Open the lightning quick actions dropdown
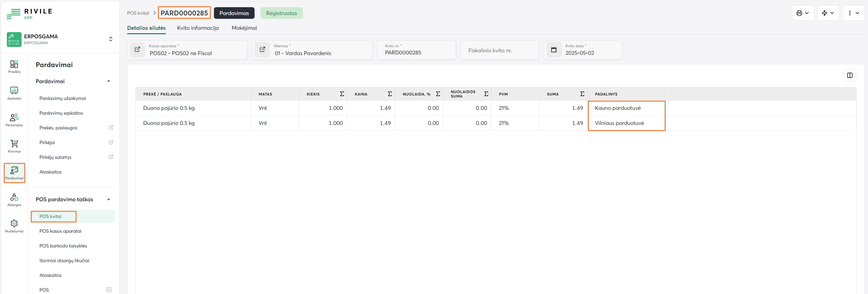The image size is (868, 294). coord(828,13)
